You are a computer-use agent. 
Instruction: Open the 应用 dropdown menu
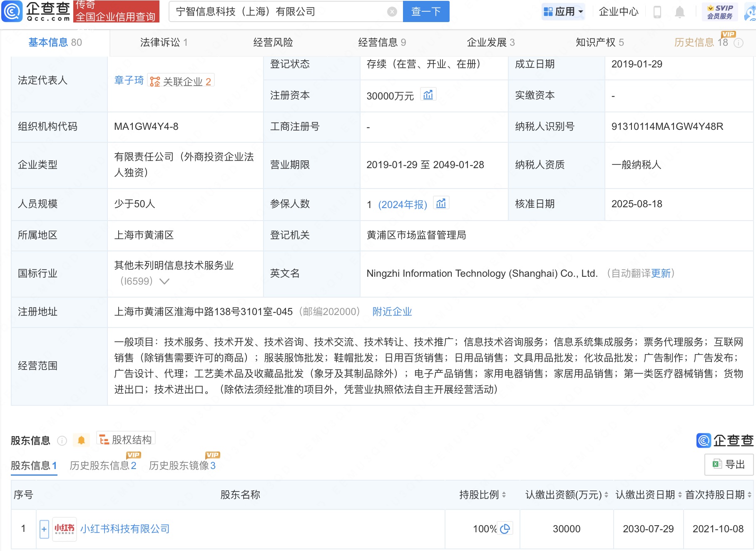[564, 12]
